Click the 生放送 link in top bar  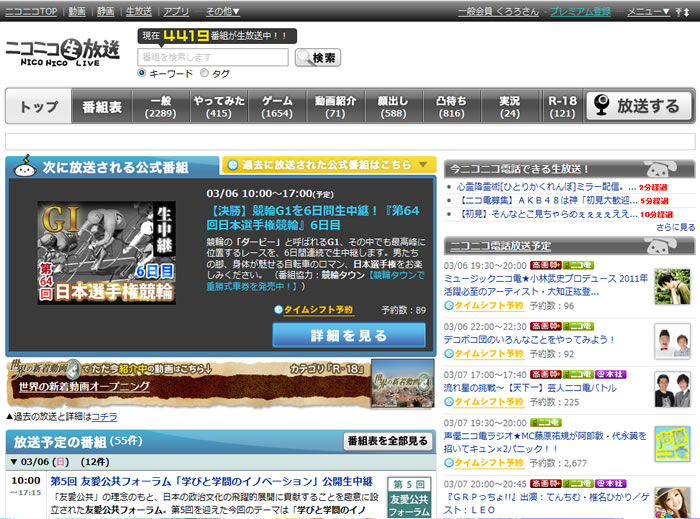139,12
